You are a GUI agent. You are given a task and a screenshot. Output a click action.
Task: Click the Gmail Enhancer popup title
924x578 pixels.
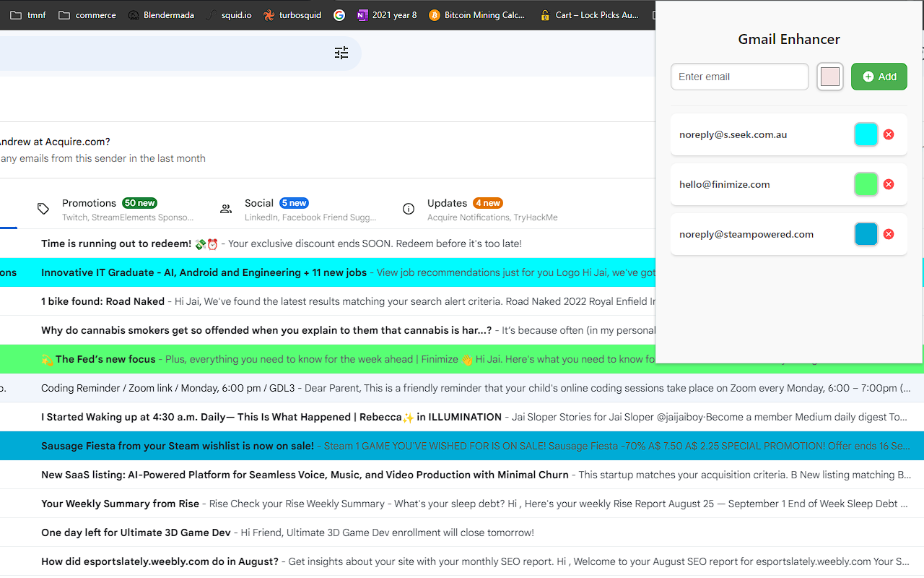click(x=789, y=39)
